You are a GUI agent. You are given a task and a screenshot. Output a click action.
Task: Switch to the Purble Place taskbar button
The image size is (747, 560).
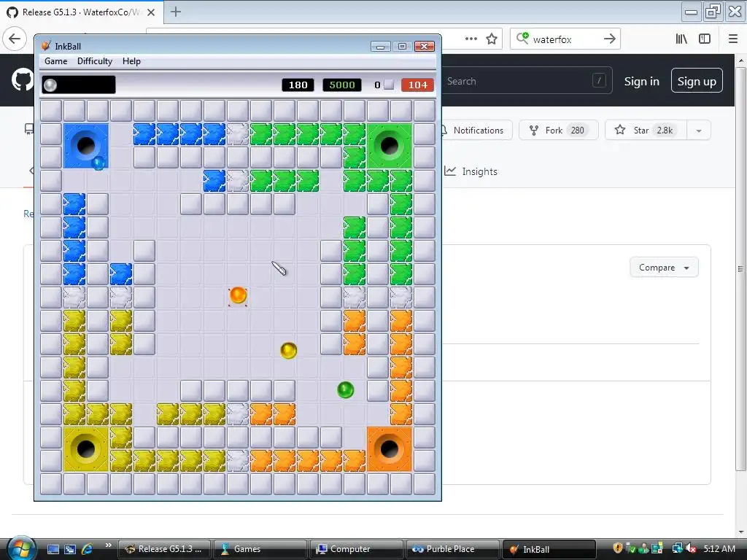point(452,549)
